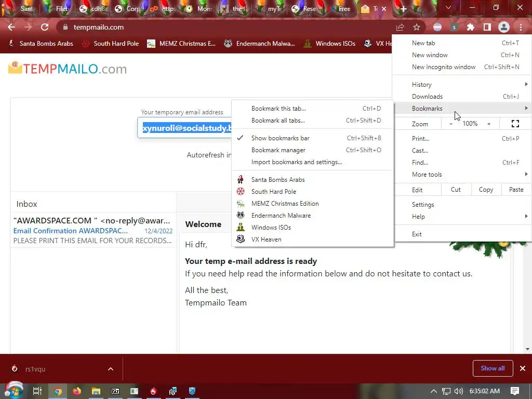Click the temporary email address field
This screenshot has height=399, width=532.
pyautogui.click(x=184, y=128)
